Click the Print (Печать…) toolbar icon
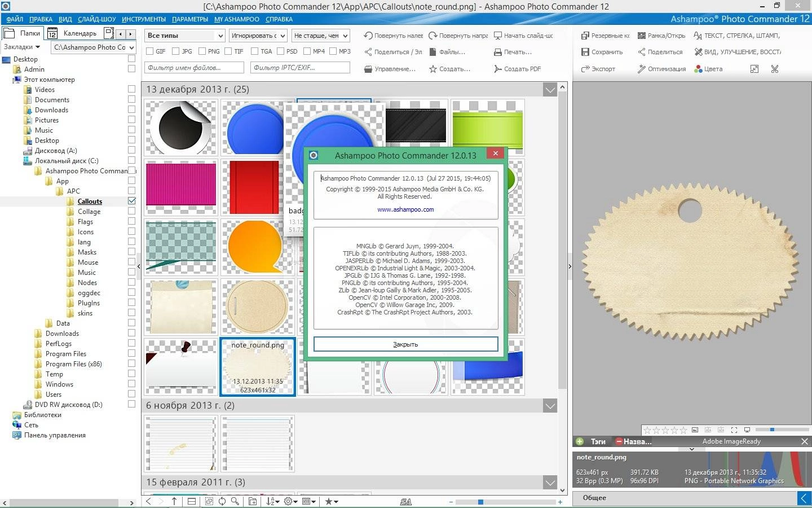Viewport: 812px width, 508px height. pos(498,52)
